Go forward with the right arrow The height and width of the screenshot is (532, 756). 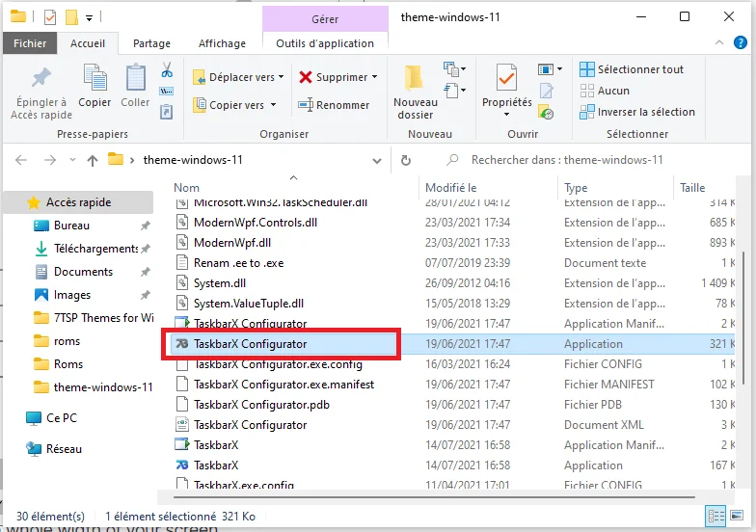coord(50,160)
